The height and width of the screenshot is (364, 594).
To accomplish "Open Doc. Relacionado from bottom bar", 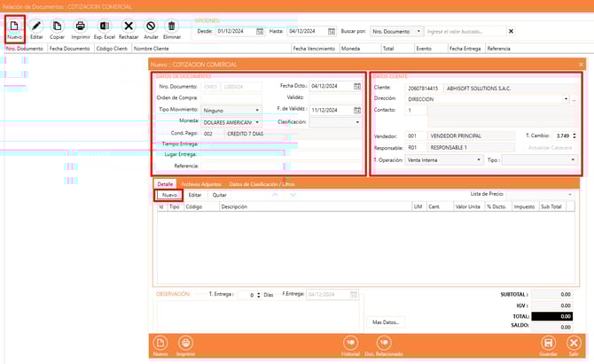I will click(384, 344).
